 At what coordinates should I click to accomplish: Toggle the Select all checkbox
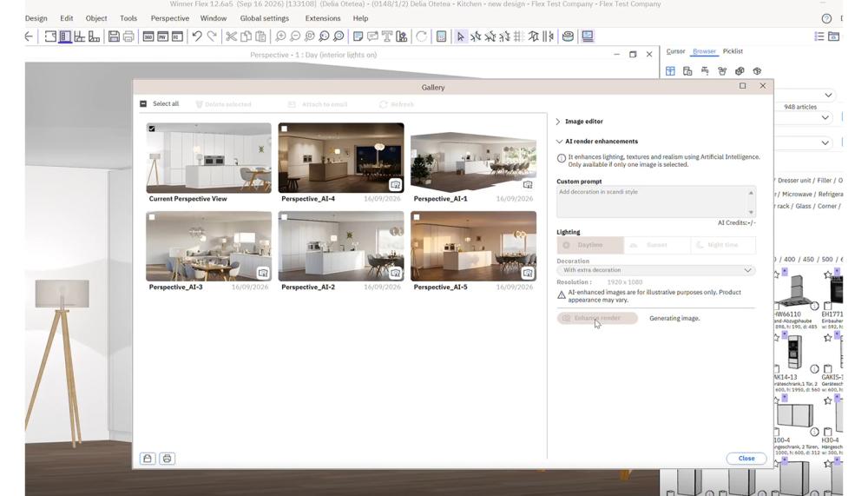coord(143,103)
